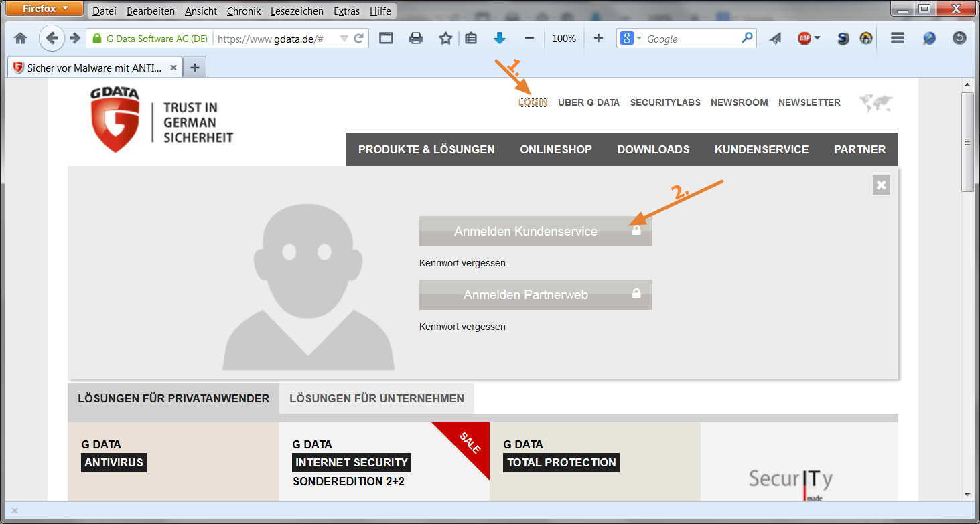Image resolution: width=980 pixels, height=524 pixels.
Task: Reset zoom at 100% indicator
Action: click(564, 39)
